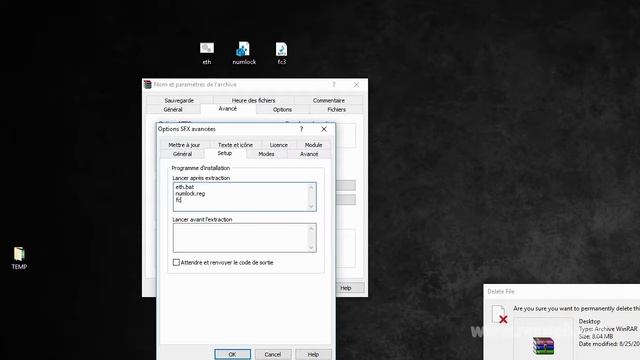Select Avancé tab in archive dialog
The width and height of the screenshot is (640, 360).
227,109
